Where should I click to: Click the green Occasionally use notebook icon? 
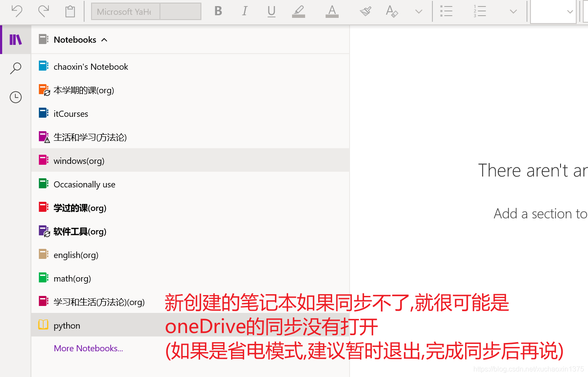click(44, 184)
